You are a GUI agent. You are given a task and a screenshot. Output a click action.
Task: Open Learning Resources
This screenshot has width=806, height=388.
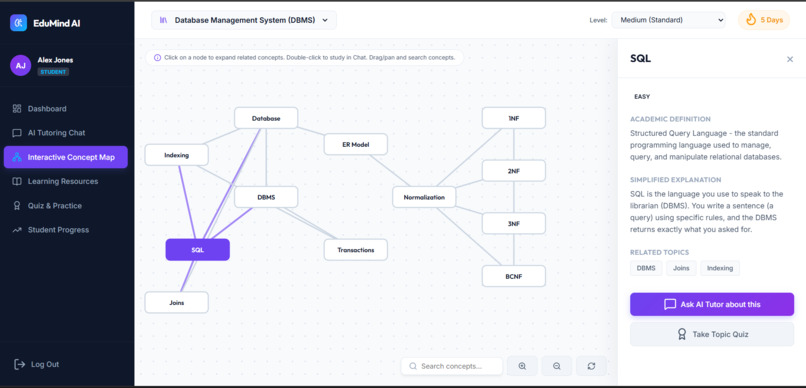coord(66,181)
